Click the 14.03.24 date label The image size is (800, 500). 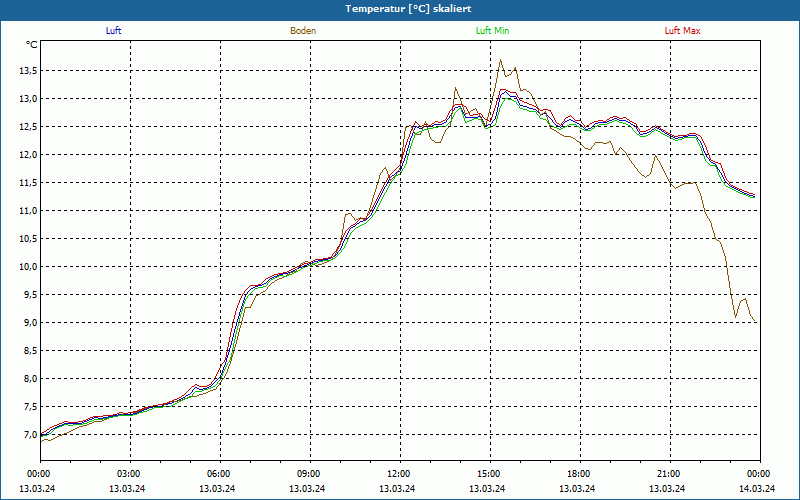pos(757,488)
